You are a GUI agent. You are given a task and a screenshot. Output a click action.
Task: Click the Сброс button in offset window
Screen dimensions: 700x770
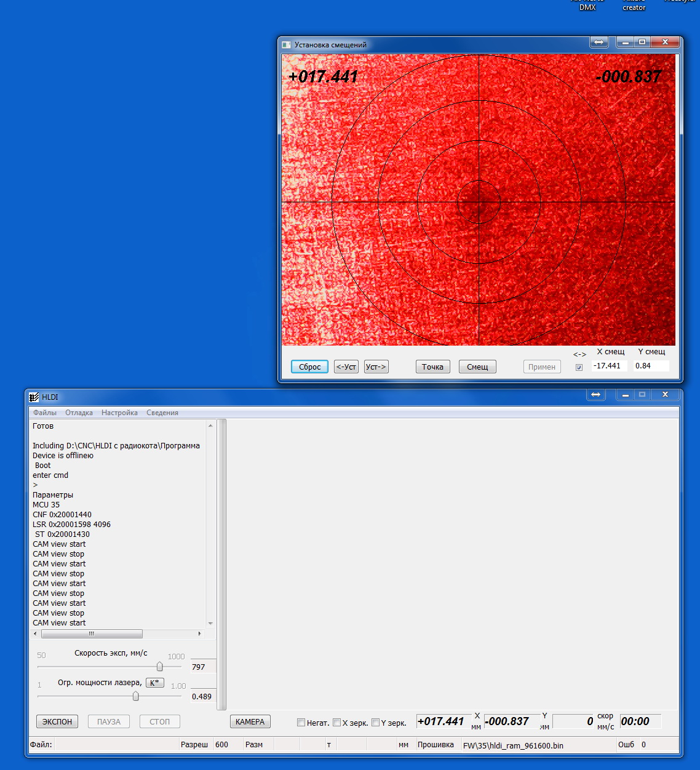309,367
